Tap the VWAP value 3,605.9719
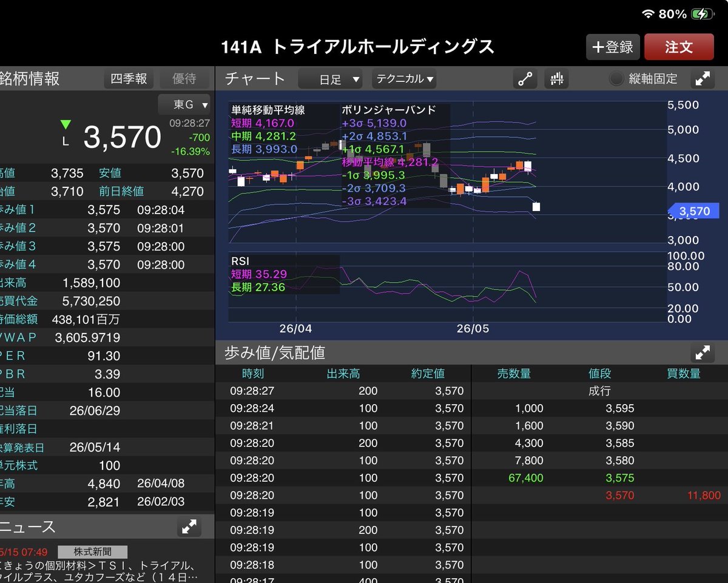728x583 pixels. click(87, 338)
